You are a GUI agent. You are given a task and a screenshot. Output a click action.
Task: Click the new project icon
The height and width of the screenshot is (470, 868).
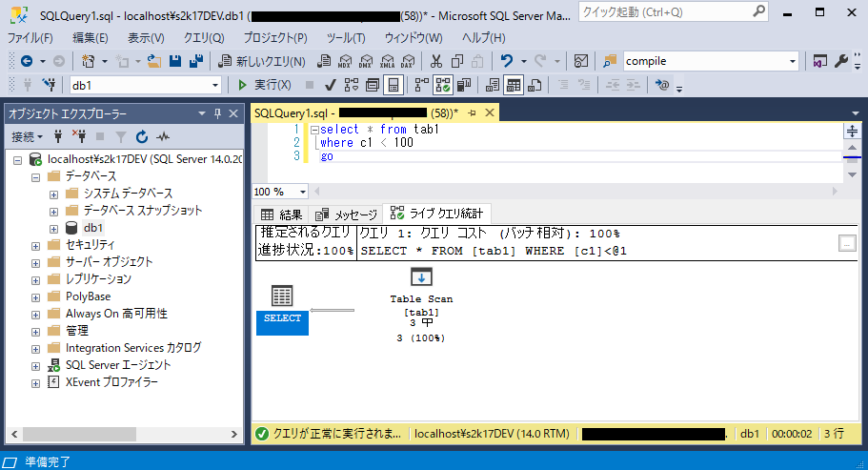(x=88, y=61)
